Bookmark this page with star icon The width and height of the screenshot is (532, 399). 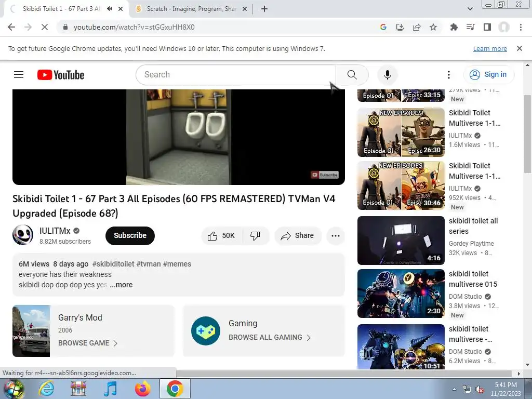point(433,27)
